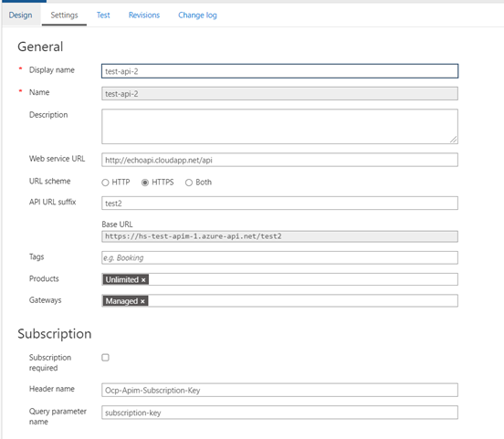Click the Query parameter name field

(x=279, y=413)
